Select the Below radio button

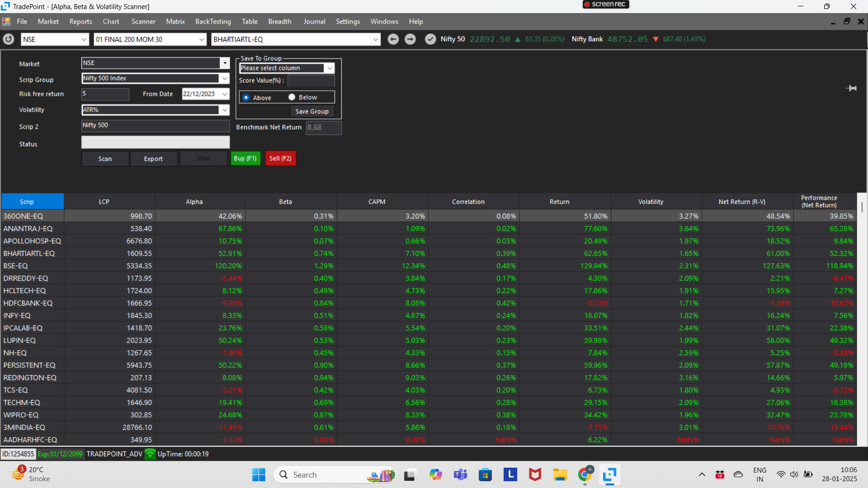click(x=292, y=97)
